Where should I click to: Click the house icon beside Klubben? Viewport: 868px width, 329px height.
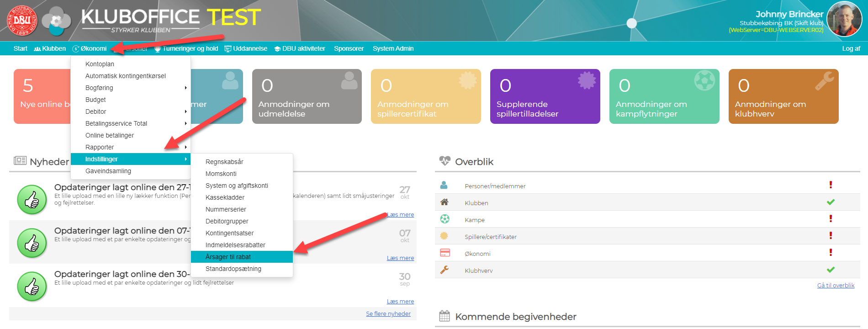coord(444,202)
